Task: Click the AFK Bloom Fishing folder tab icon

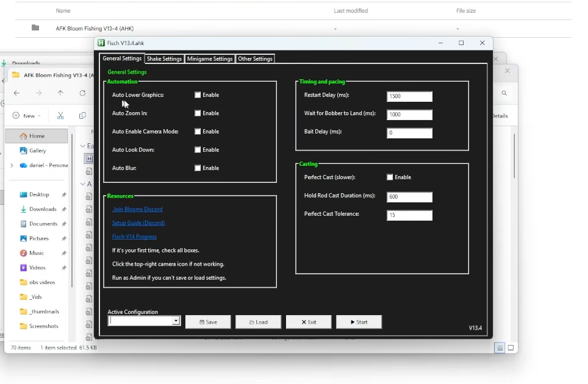Action: pos(16,75)
